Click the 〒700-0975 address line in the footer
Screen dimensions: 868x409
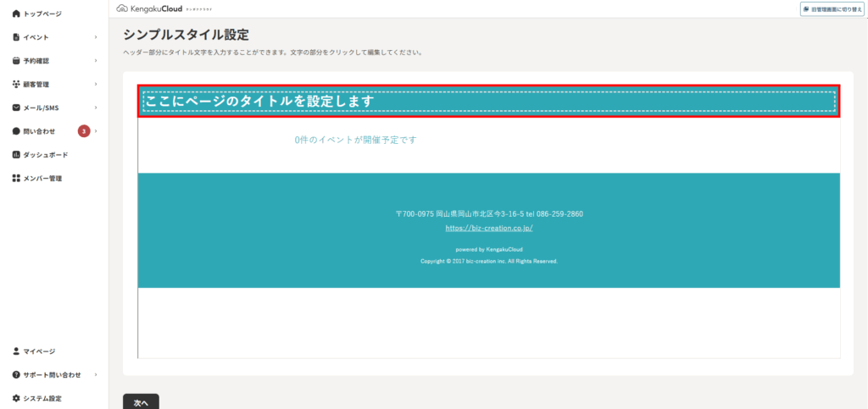coord(489,214)
